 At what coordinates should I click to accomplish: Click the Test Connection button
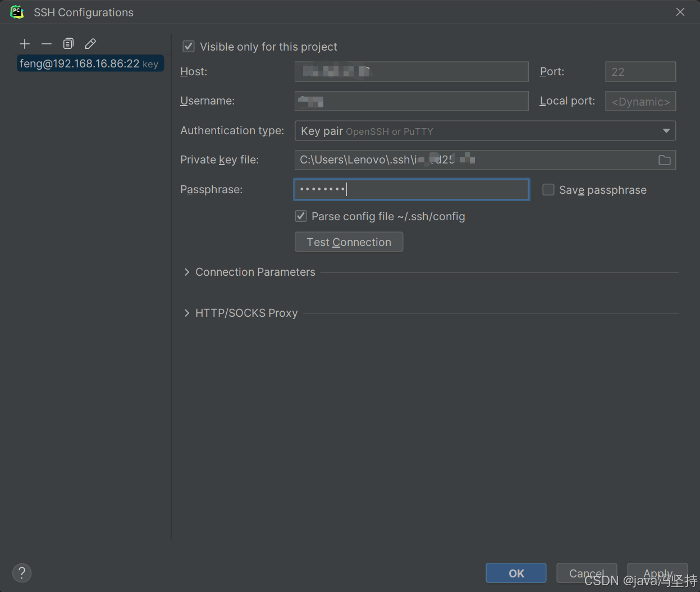349,242
